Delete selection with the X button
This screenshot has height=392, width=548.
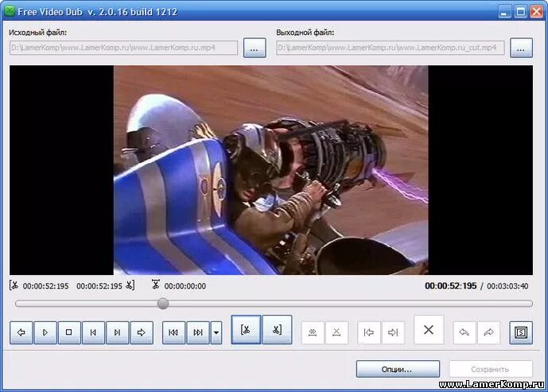pyautogui.click(x=429, y=330)
